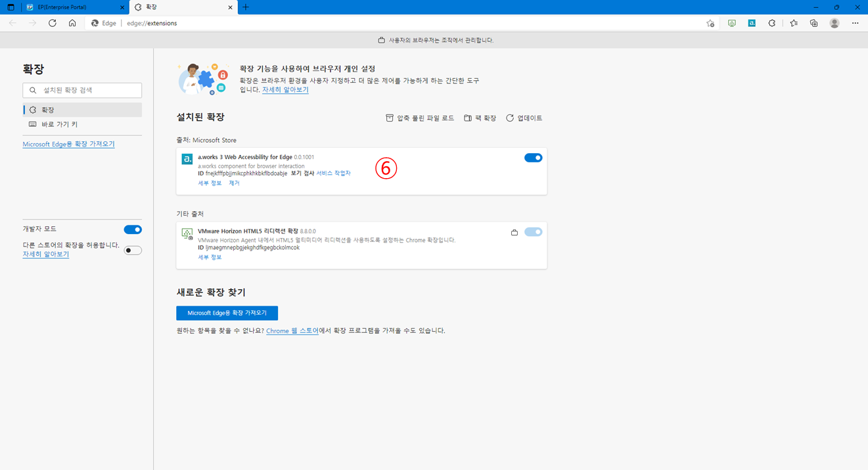868x470 pixels.
Task: Toggle VMware Horizon HTML5 extension switch
Action: coord(533,231)
